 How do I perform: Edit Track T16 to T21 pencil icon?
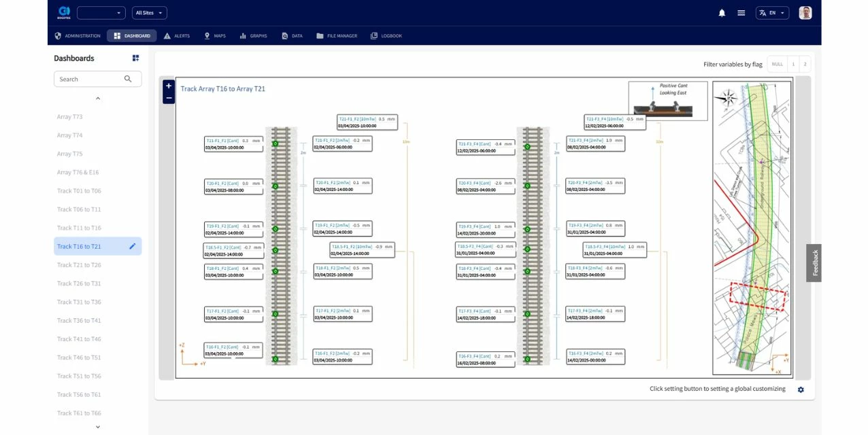tap(133, 247)
